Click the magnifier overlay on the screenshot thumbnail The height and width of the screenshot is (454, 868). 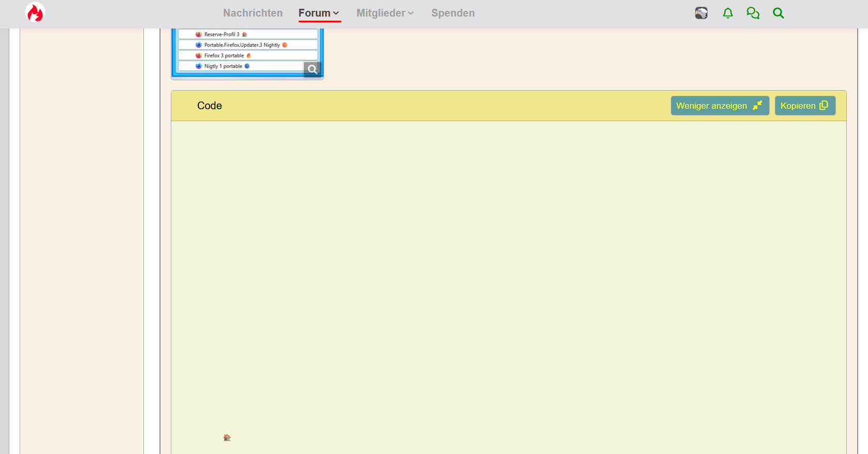(312, 69)
